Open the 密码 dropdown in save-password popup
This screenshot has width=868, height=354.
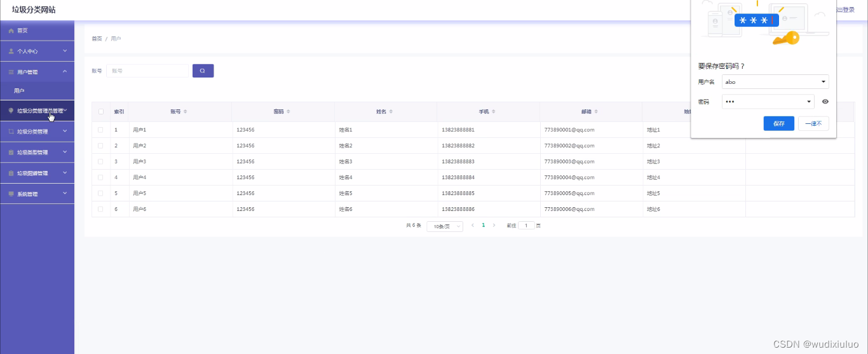(x=768, y=102)
